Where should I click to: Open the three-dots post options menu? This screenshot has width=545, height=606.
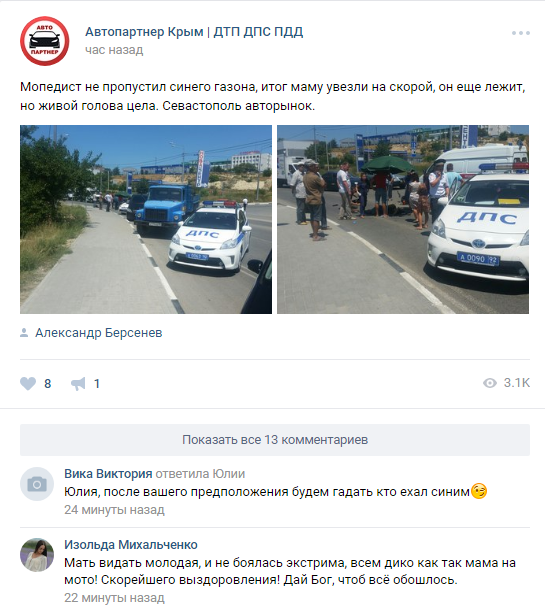[x=520, y=33]
